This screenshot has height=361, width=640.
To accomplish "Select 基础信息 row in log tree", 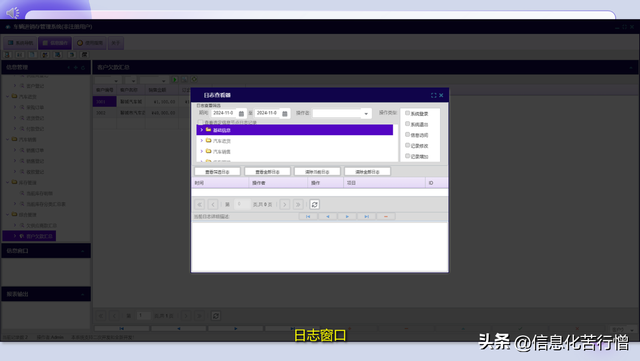I will 294,130.
